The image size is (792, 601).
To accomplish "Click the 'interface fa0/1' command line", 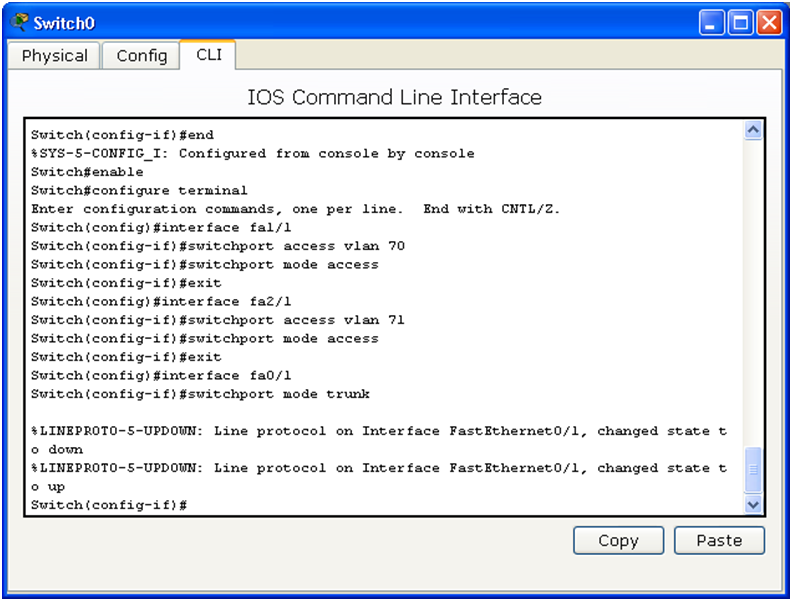I will [161, 375].
